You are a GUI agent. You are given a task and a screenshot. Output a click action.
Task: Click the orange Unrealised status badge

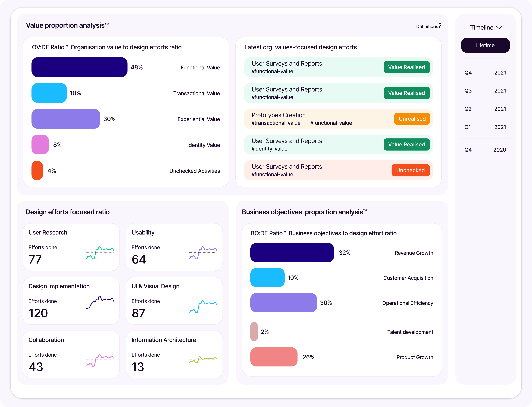[412, 119]
